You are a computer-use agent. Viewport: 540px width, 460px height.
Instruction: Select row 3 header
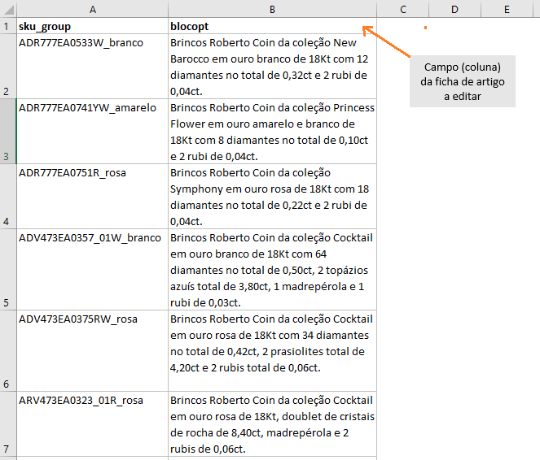[8, 131]
